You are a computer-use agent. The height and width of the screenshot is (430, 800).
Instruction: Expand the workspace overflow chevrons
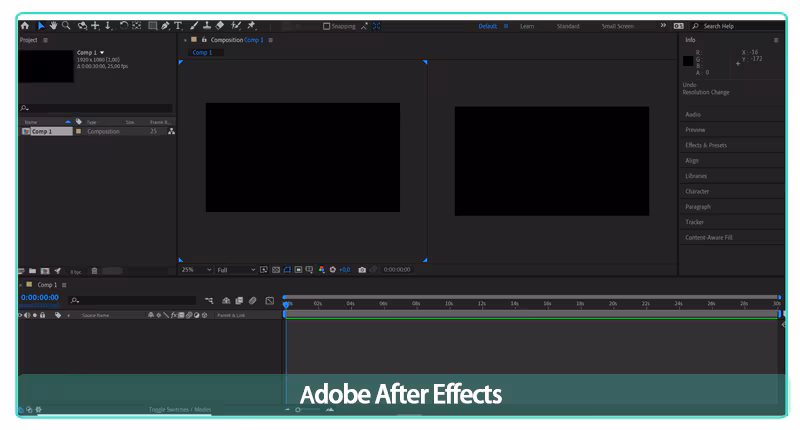(x=663, y=26)
